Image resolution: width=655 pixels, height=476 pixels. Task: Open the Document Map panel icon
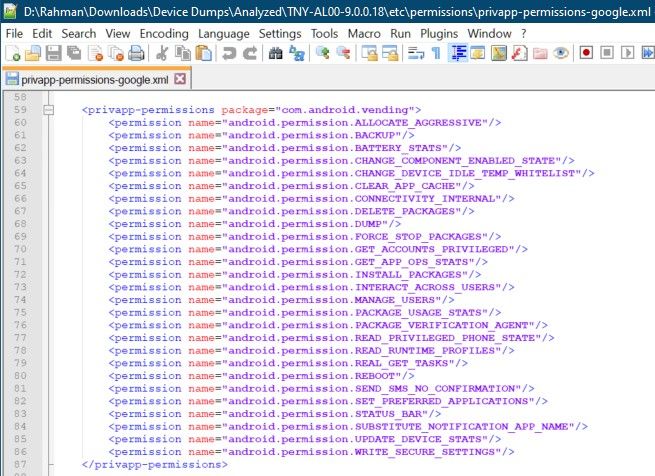(x=499, y=53)
